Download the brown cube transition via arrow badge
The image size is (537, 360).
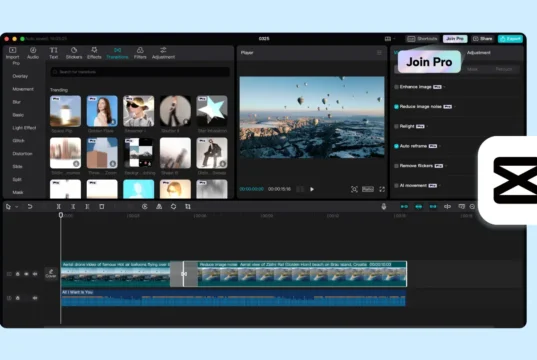click(x=113, y=164)
